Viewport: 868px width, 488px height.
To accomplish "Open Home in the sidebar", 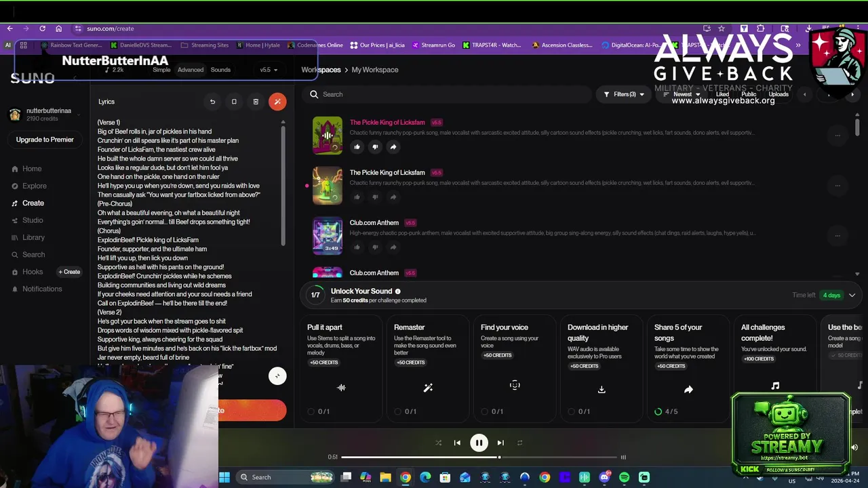I will [32, 169].
